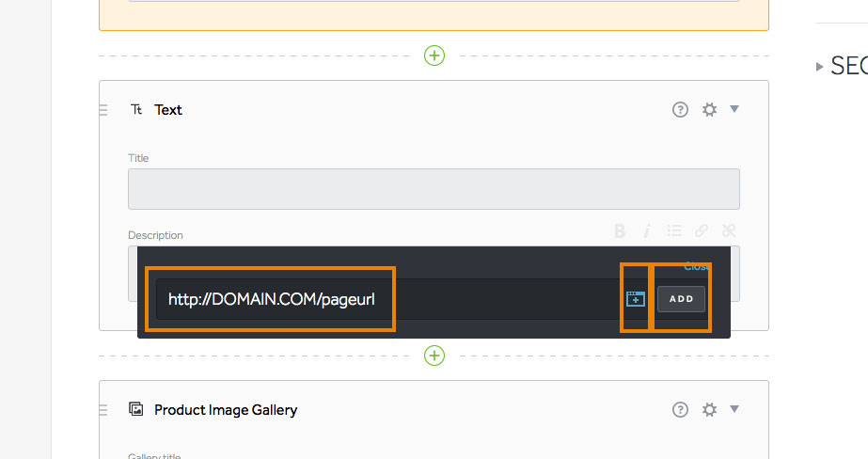The width and height of the screenshot is (868, 459).
Task: Open settings gear of Text block
Action: tap(709, 110)
